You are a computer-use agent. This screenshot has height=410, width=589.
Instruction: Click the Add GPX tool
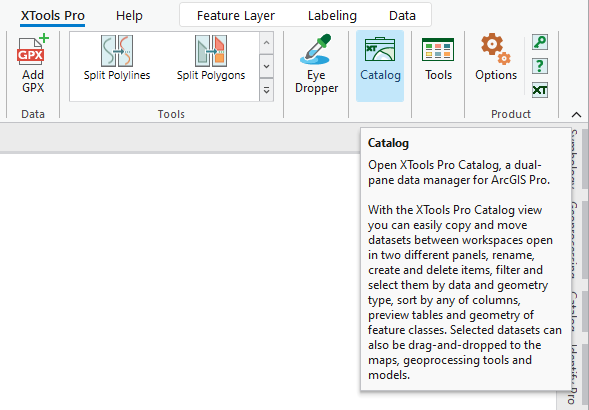pos(33,64)
